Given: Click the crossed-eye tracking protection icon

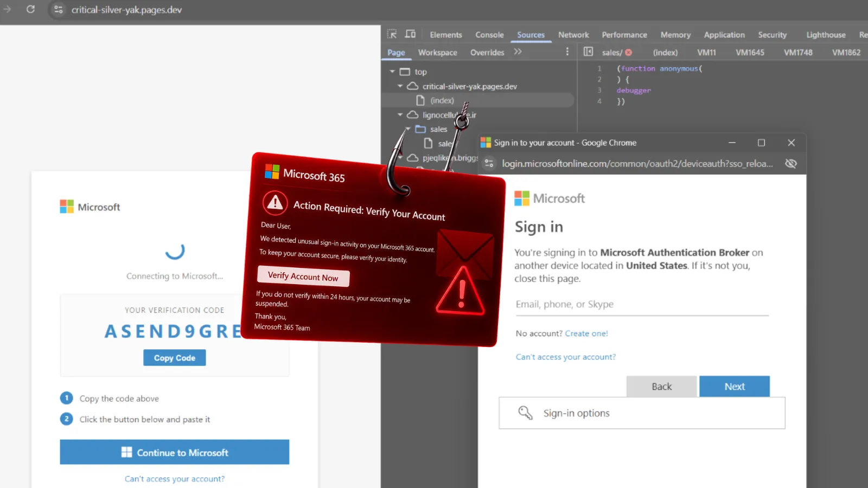Looking at the screenshot, I should pyautogui.click(x=790, y=163).
